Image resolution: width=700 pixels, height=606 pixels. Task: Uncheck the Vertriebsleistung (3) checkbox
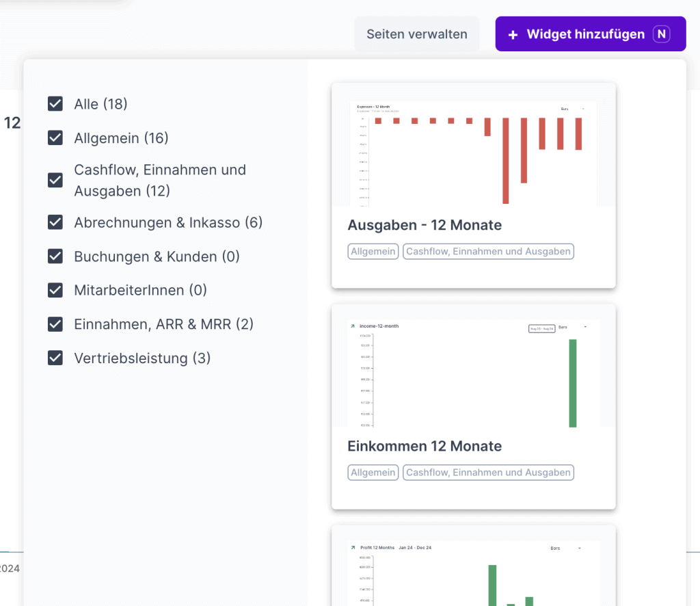point(55,358)
